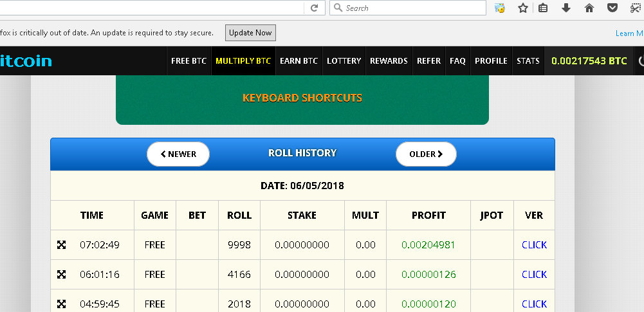Image resolution: width=644 pixels, height=312 pixels.
Task: Click the cross icon for 04:59:45 roll
Action: 61,304
